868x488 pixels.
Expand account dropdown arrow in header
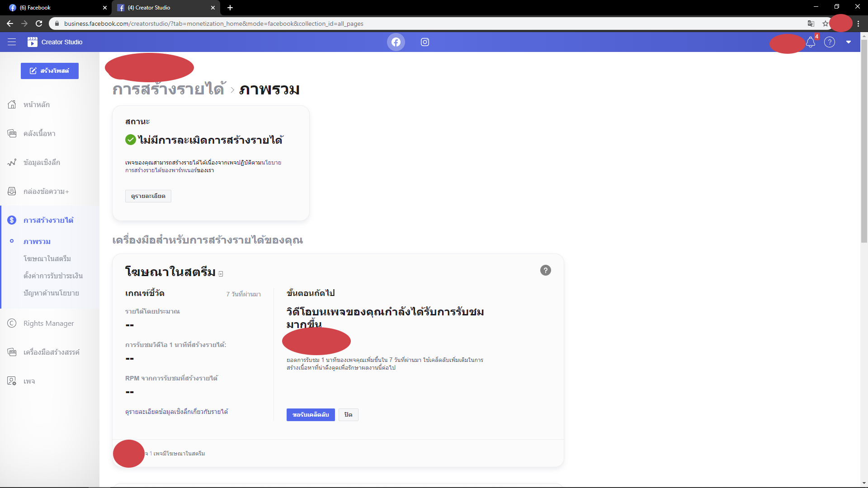(x=849, y=42)
